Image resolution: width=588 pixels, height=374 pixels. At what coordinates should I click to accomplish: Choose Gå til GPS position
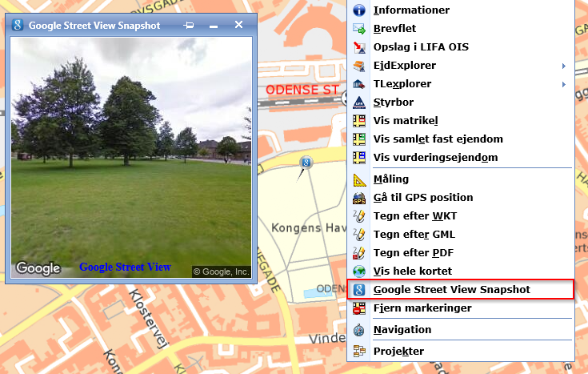[x=461, y=198]
